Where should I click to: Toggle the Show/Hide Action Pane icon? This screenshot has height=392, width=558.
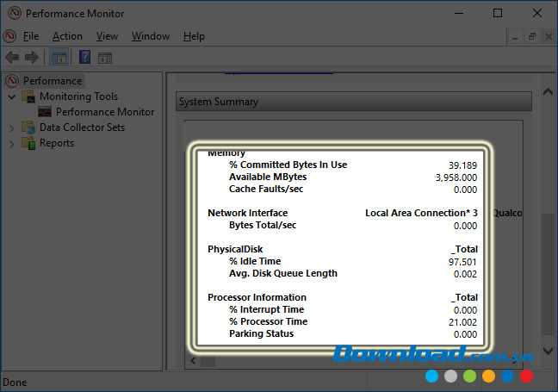105,58
